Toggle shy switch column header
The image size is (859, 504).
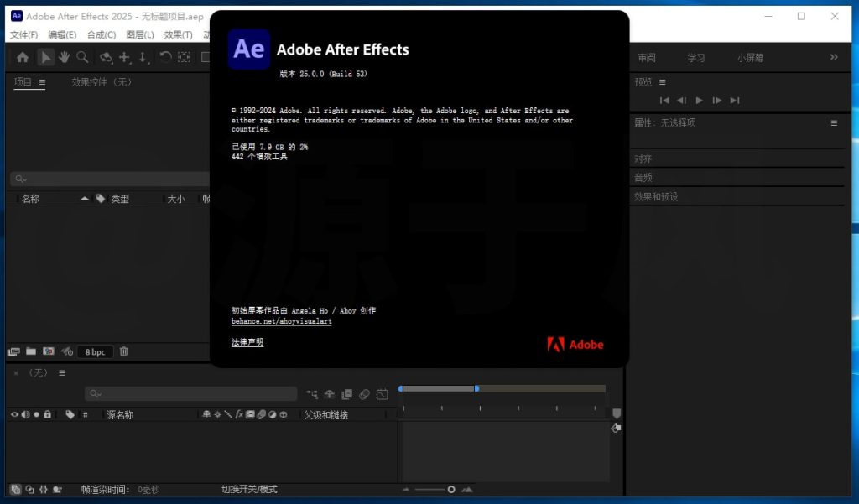[206, 415]
